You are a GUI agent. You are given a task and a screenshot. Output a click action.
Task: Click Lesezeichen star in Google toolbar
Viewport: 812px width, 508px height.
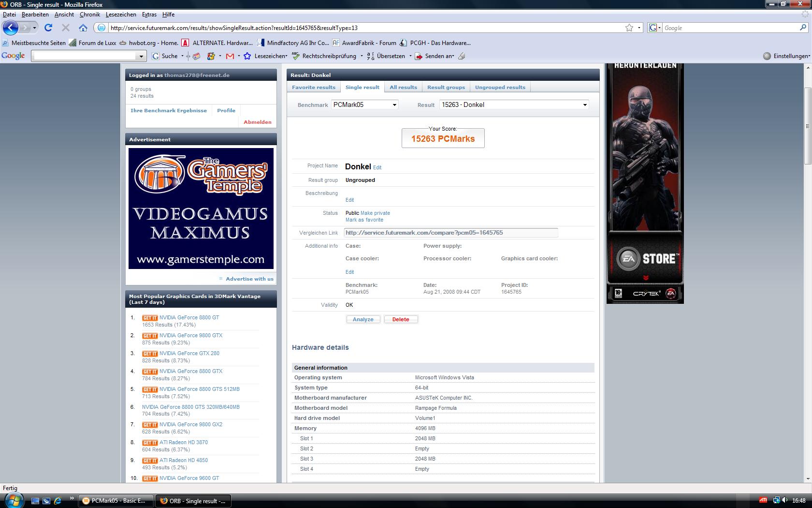(265, 56)
